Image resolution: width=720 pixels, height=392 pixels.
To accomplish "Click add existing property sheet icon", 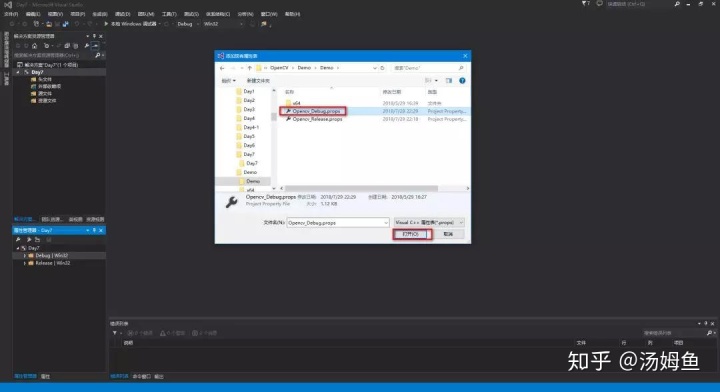I will (x=28, y=240).
